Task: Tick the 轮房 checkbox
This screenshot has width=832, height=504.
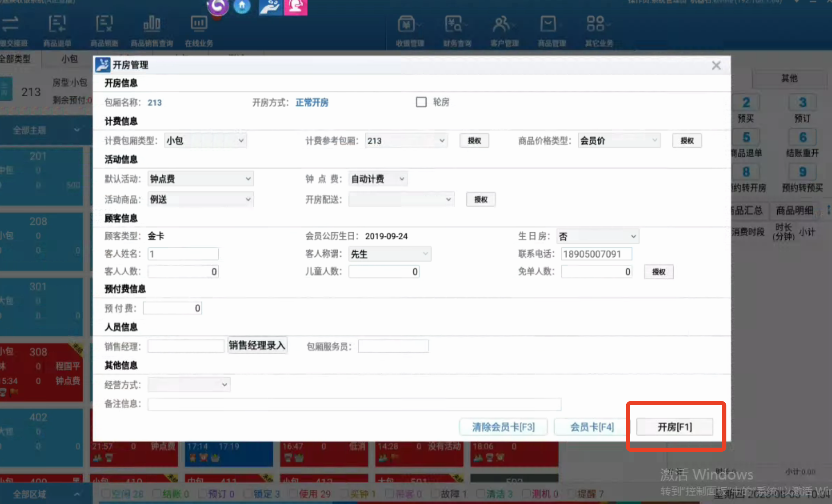Action: click(x=421, y=102)
